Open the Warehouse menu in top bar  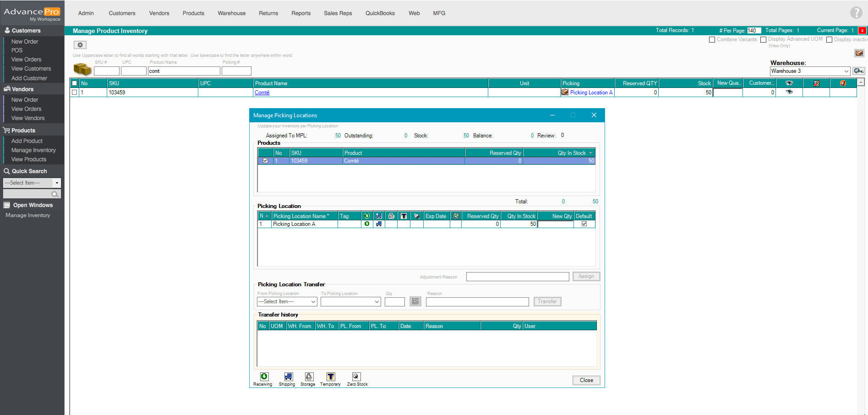click(231, 13)
